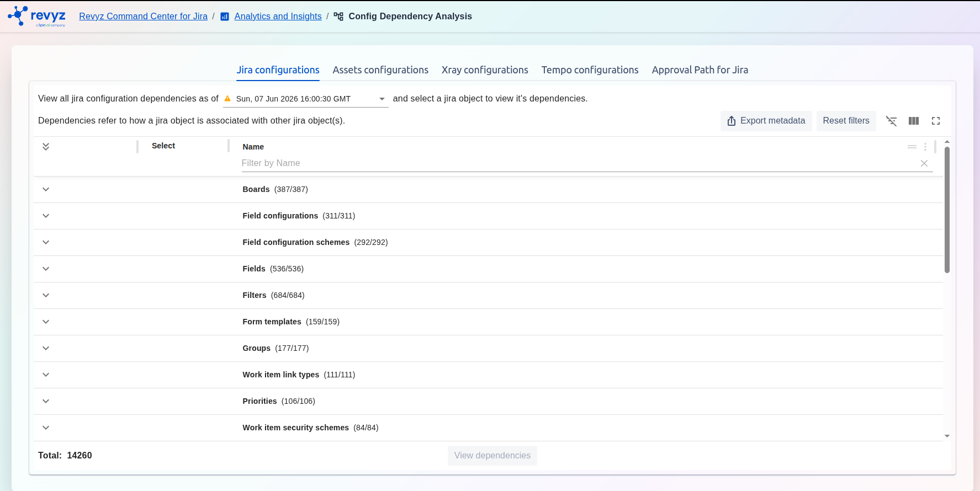Open the Xray configurations tab
The width and height of the screenshot is (980, 491).
(x=485, y=70)
